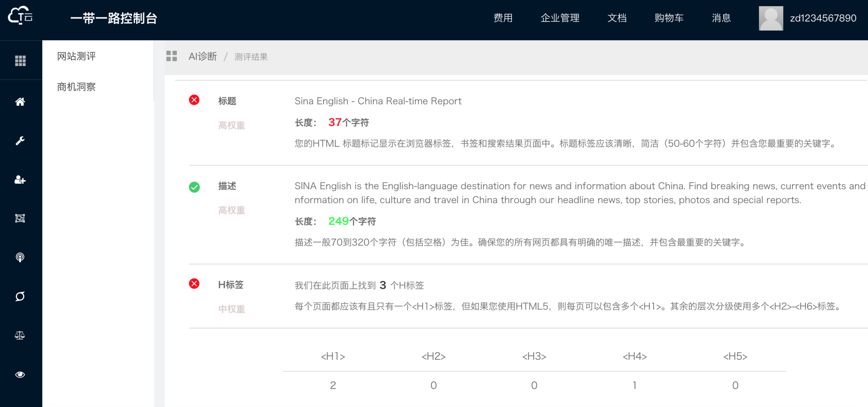Click the add-user sidebar icon
868x407 pixels.
pos(20,180)
